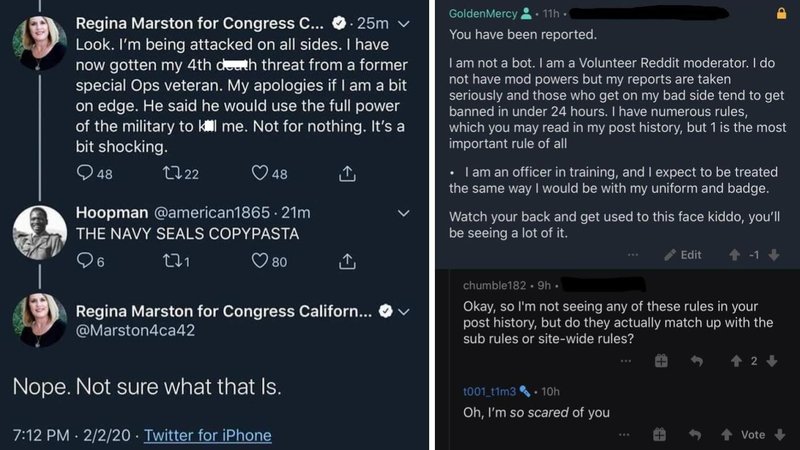Like Hopman's tweet with 80 likes
Viewport: 800px width, 450px height.
pyautogui.click(x=260, y=262)
